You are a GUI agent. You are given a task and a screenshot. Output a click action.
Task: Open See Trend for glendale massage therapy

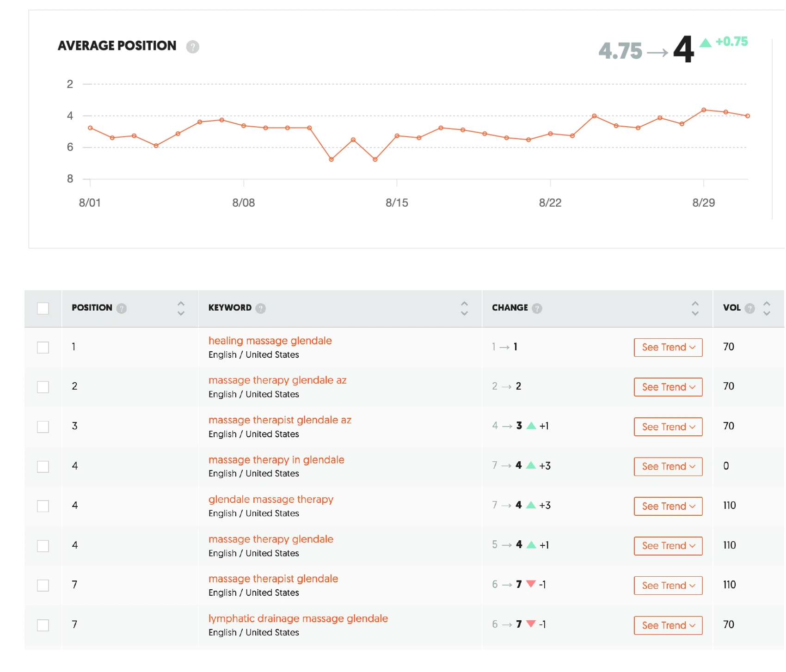click(668, 506)
